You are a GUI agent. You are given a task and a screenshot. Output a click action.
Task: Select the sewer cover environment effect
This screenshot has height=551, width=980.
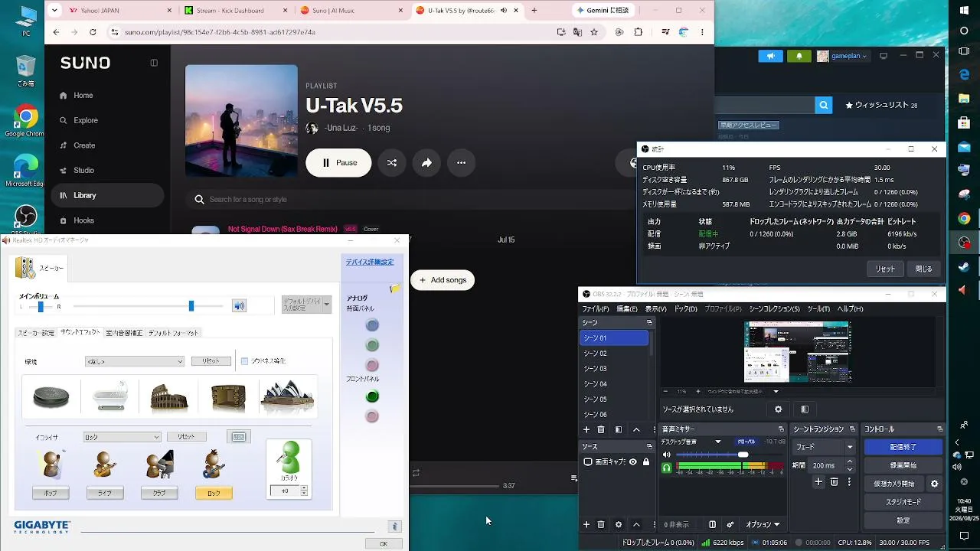click(x=51, y=396)
